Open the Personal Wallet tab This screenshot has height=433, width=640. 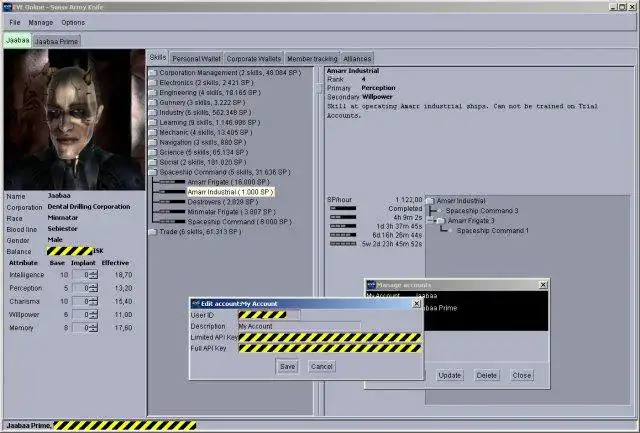[196, 59]
